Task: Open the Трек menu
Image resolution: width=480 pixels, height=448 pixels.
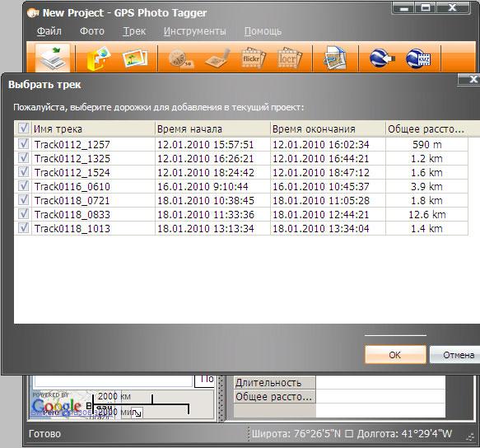Action: pos(134,31)
